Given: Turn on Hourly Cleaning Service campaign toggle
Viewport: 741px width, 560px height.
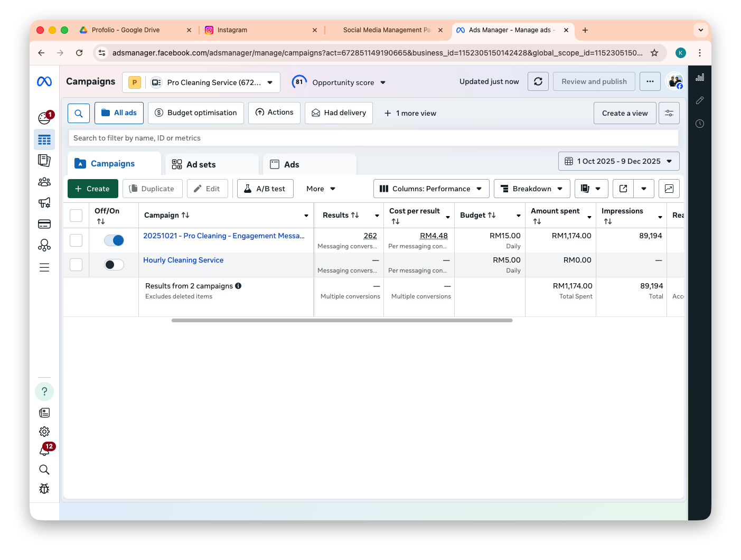Looking at the screenshot, I should [x=114, y=265].
